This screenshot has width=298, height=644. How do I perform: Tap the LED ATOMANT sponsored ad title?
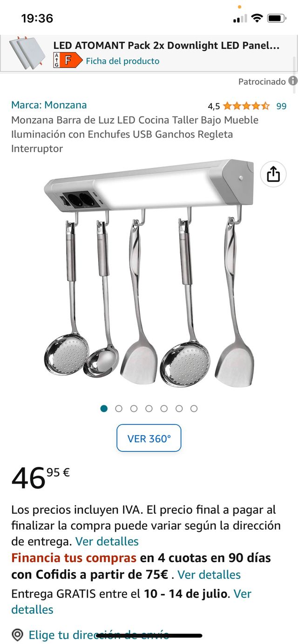167,46
